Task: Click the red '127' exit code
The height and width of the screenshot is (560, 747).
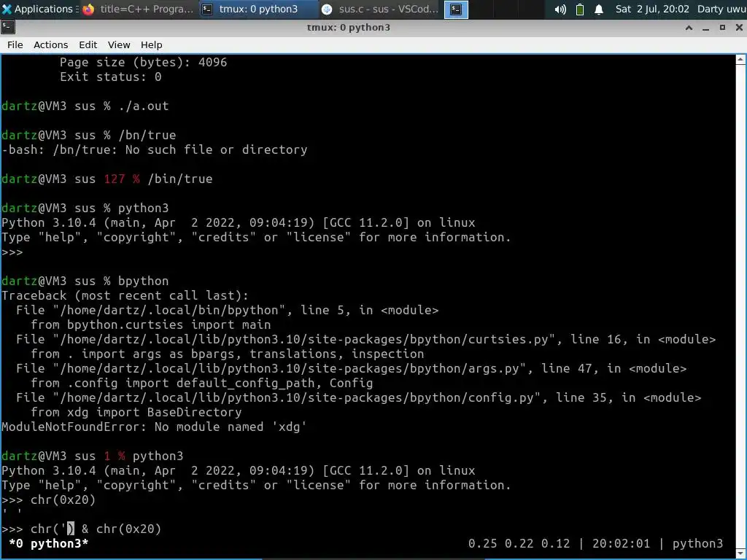Action: pos(115,179)
